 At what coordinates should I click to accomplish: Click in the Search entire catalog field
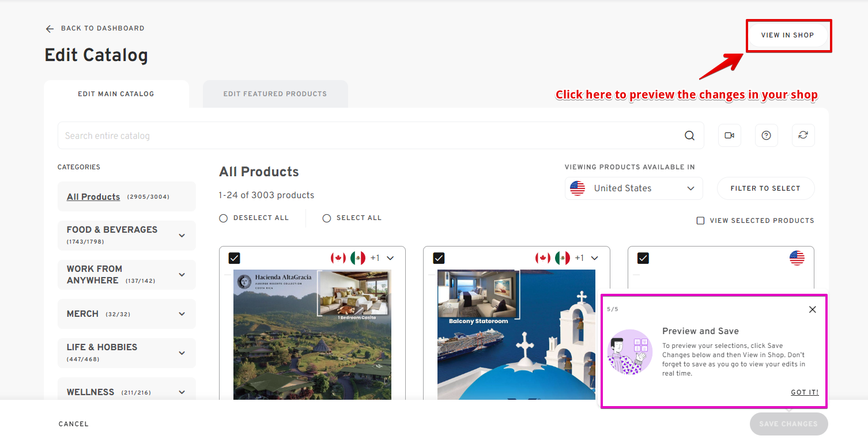click(x=369, y=136)
